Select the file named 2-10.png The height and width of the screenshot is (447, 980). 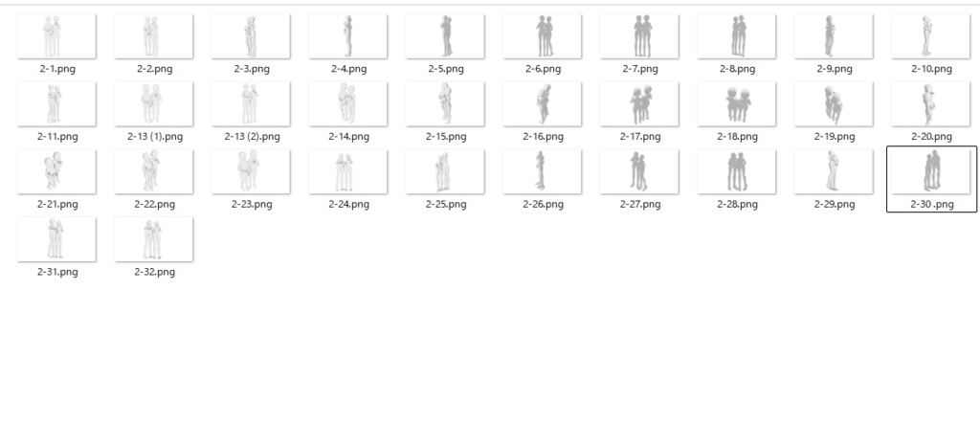point(931,36)
